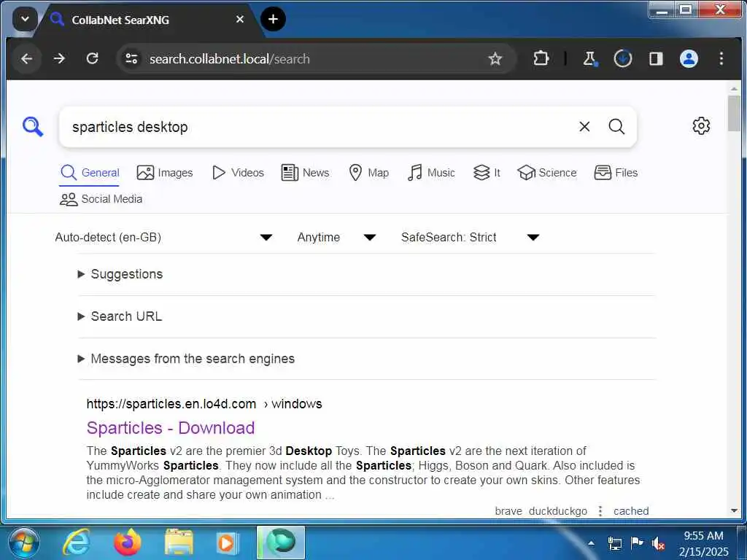The width and height of the screenshot is (747, 560).
Task: Select the General category tab
Action: 90,173
